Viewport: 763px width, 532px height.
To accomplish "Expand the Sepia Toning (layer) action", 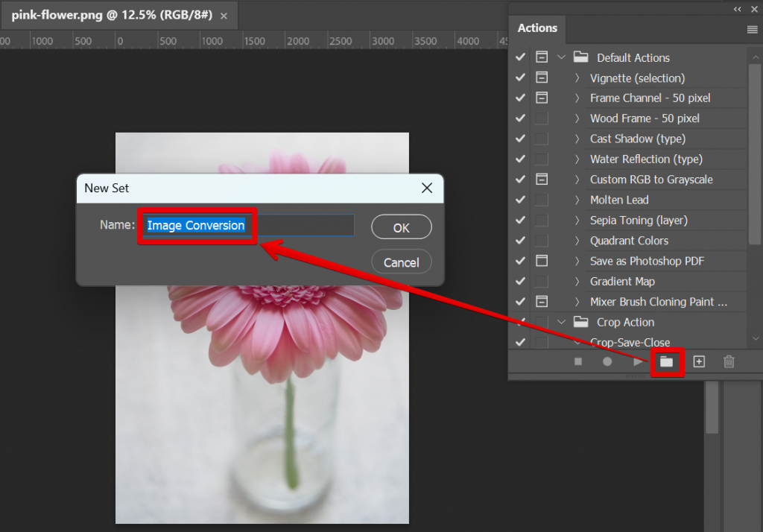I will click(577, 220).
